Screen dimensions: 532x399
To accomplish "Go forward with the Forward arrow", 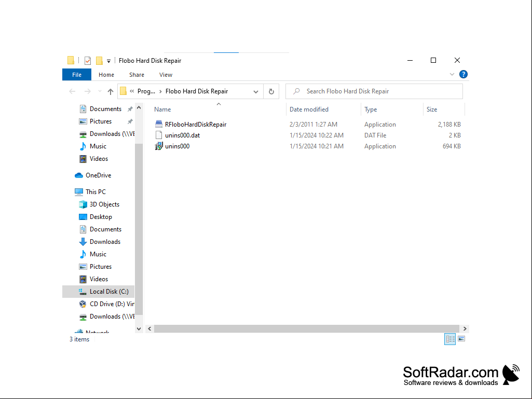I will click(x=88, y=91).
